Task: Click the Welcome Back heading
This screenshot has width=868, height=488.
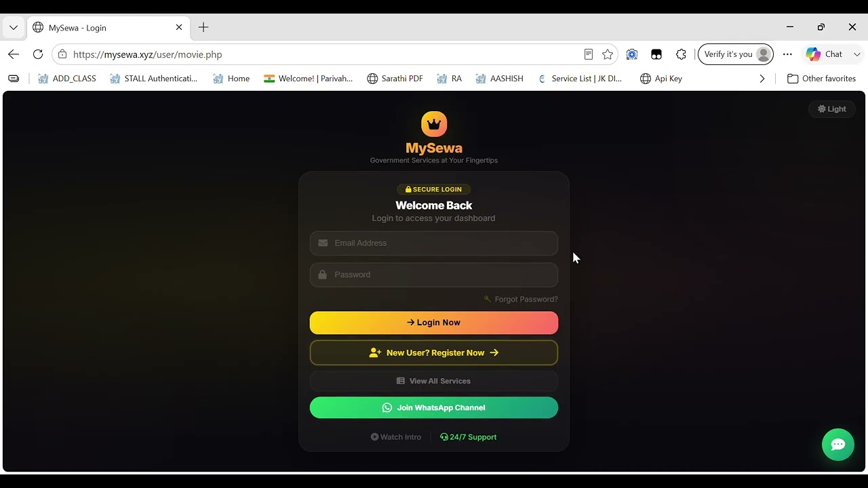Action: [434, 205]
